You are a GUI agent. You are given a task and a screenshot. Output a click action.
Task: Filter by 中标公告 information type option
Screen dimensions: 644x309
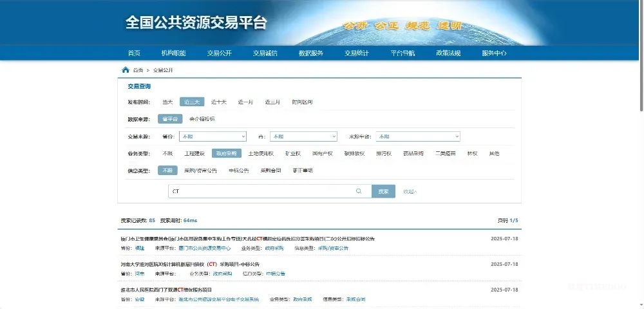(x=239, y=171)
